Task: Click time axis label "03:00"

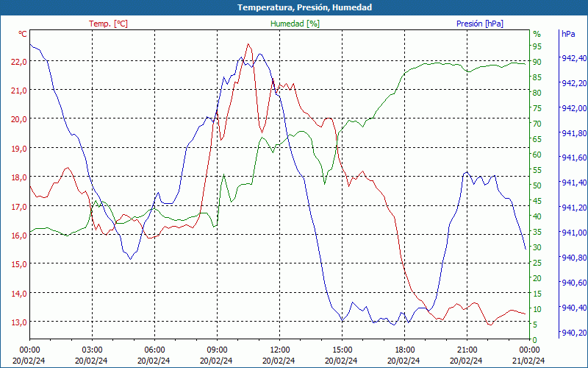Action: (93, 350)
